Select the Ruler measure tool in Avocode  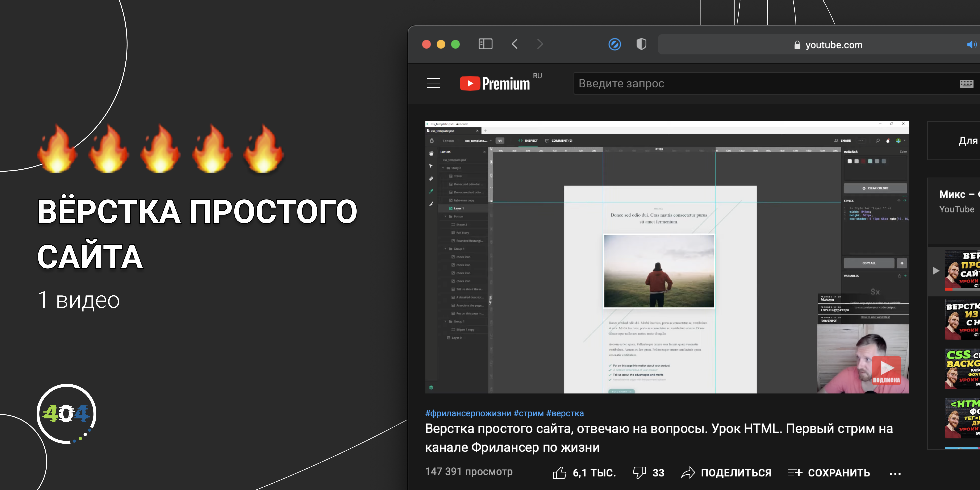(x=431, y=178)
